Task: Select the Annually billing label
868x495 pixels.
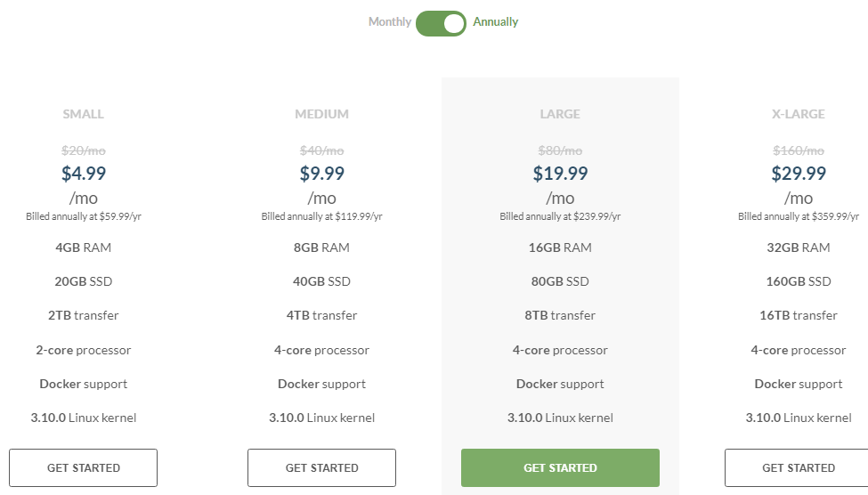Action: [496, 21]
